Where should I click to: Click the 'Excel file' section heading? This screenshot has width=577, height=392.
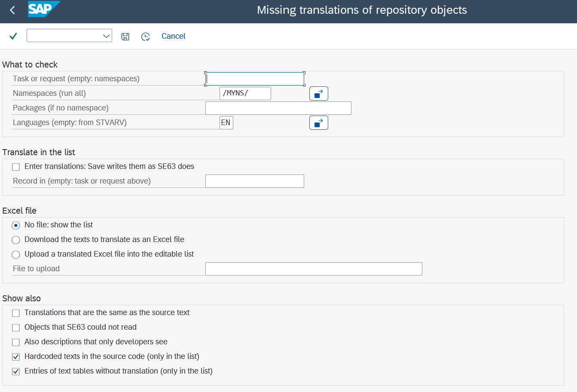point(19,211)
